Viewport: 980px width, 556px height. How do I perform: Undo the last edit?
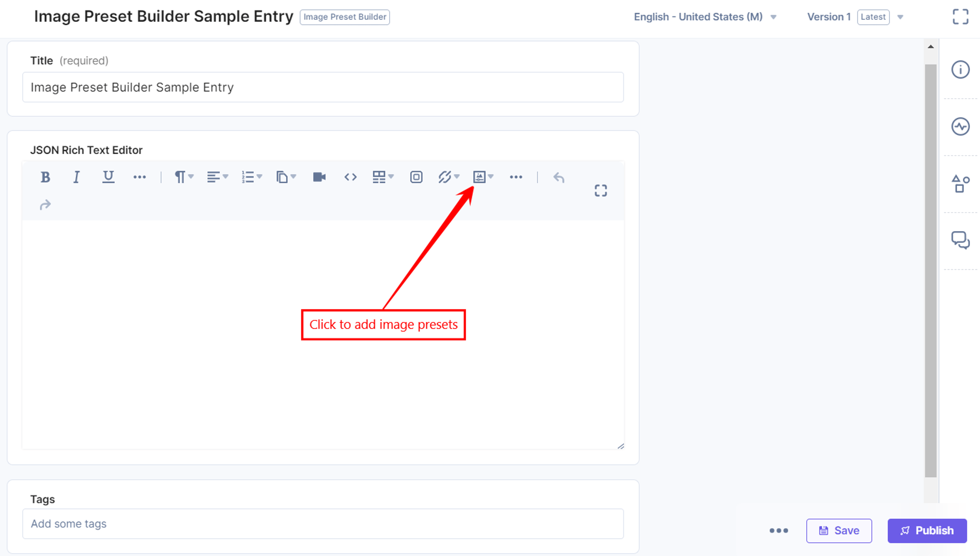tap(559, 177)
